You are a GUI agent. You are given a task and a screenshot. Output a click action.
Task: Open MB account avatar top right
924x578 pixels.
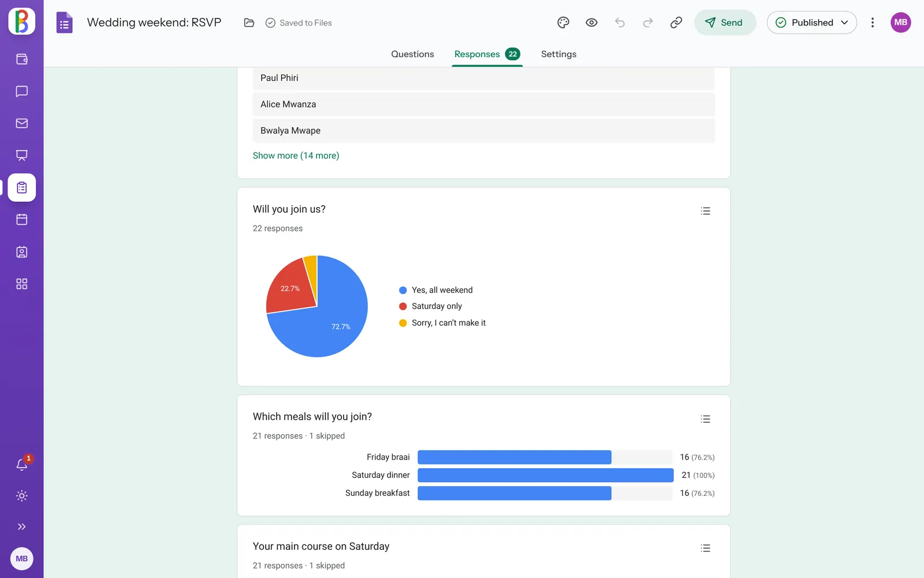(x=900, y=23)
